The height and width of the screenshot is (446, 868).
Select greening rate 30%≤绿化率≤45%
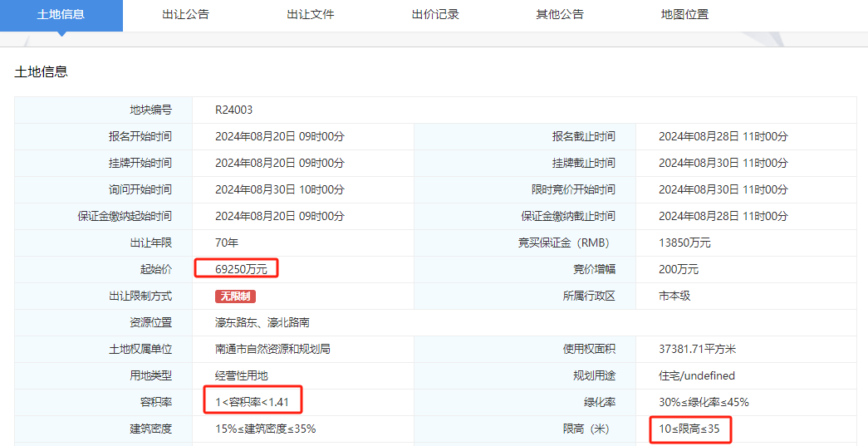(704, 402)
